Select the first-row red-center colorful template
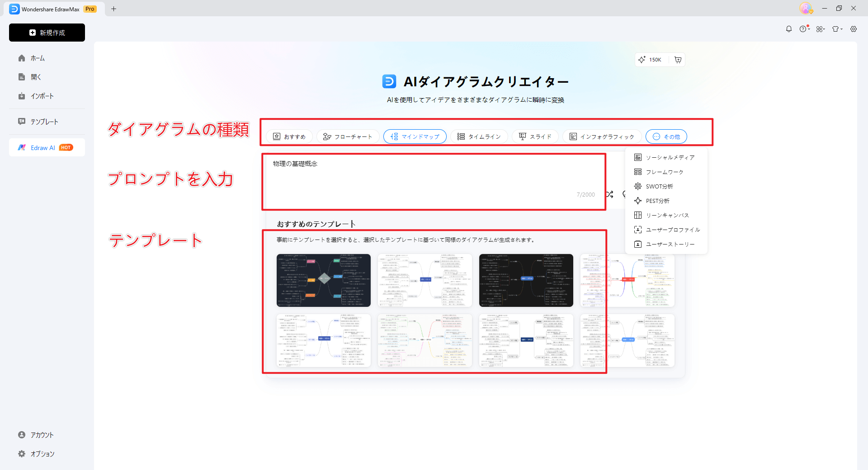 pos(627,280)
